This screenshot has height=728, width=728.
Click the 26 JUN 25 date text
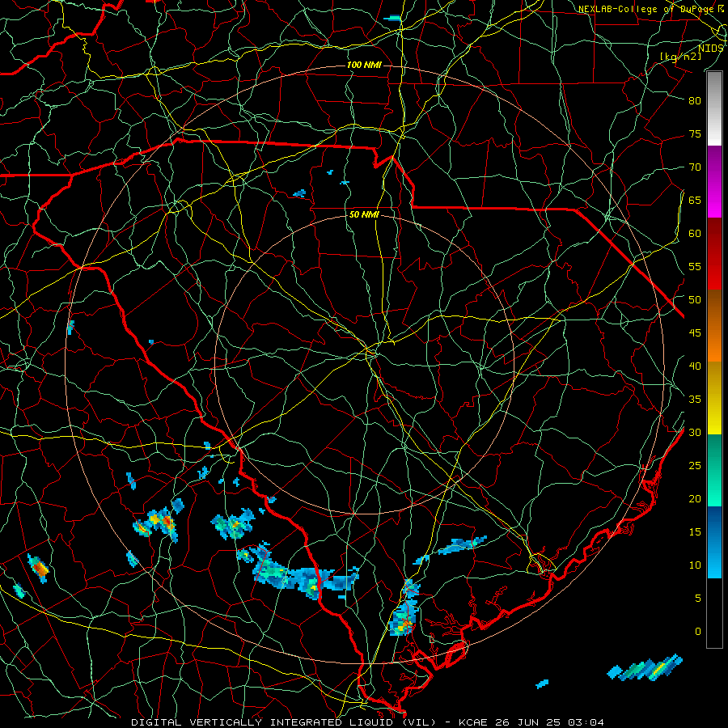pos(528,722)
